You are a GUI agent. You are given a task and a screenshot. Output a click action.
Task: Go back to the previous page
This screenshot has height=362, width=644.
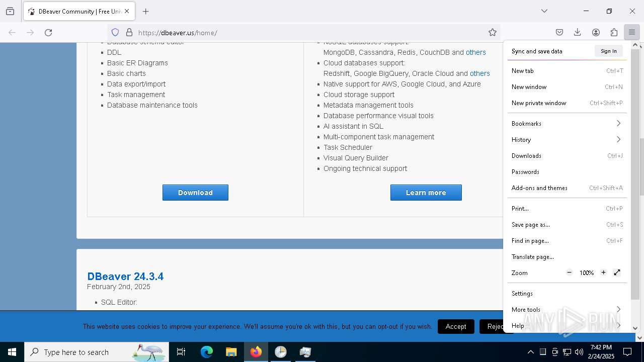point(12,32)
